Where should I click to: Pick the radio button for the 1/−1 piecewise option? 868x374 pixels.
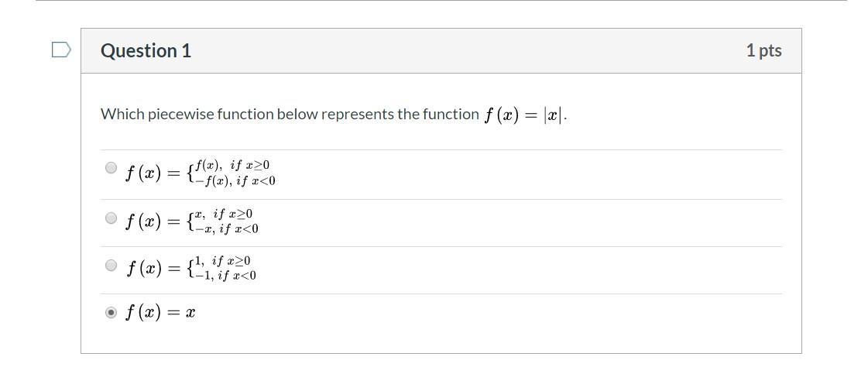coord(111,266)
